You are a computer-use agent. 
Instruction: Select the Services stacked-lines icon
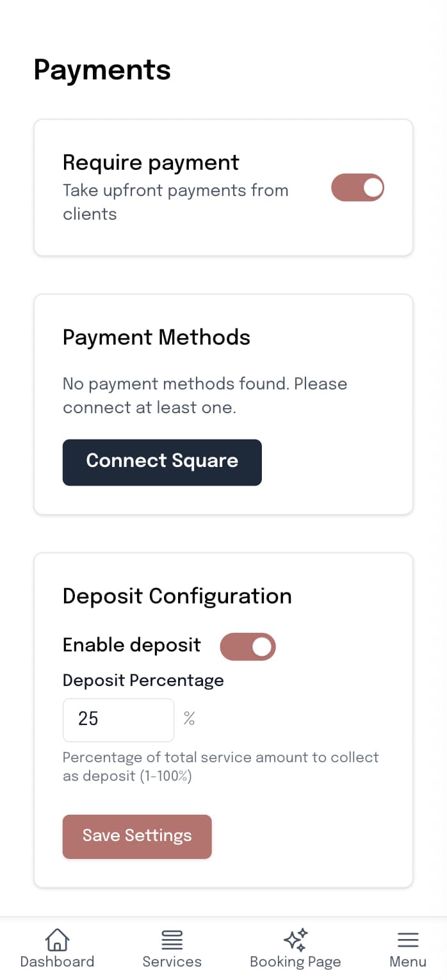172,939
